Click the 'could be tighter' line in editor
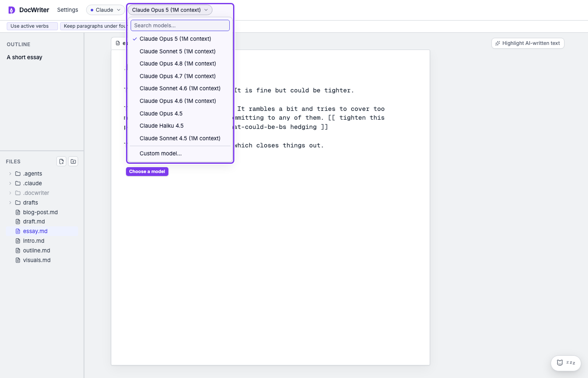Viewport: 588px width, 378px height. (x=294, y=90)
